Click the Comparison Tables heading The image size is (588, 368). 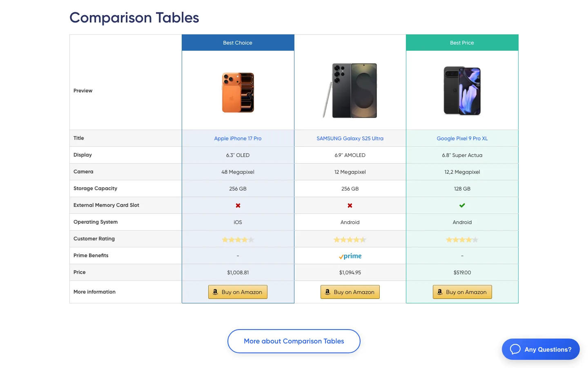click(x=134, y=18)
